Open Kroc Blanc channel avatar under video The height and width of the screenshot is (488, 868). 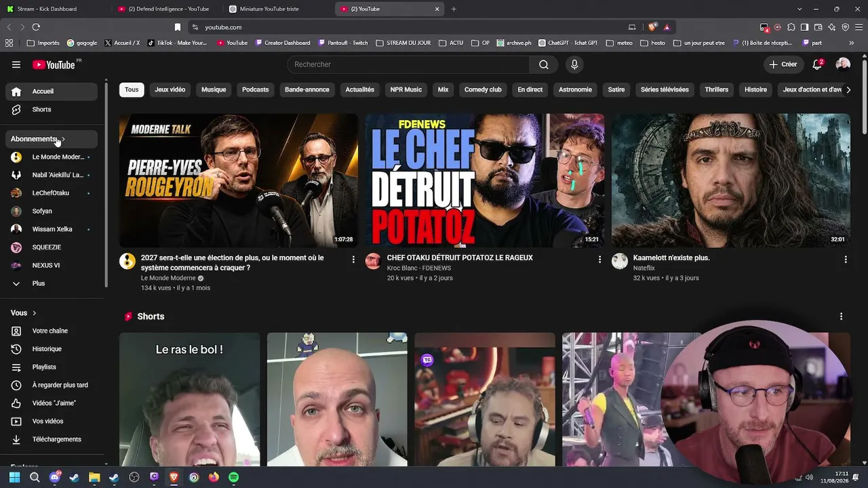pyautogui.click(x=373, y=262)
